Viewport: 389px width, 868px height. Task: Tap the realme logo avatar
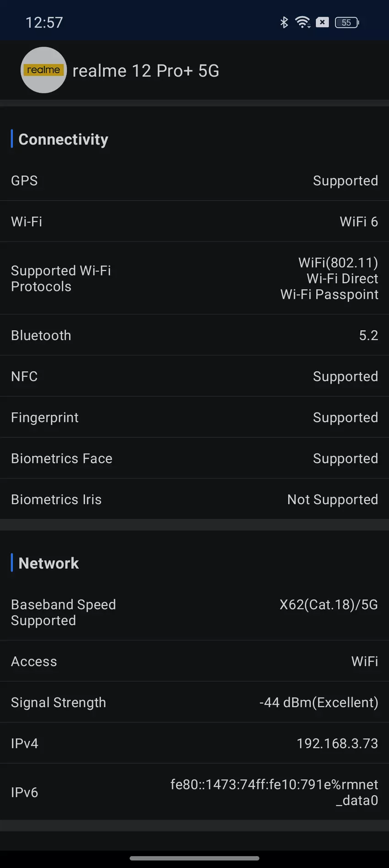click(43, 70)
